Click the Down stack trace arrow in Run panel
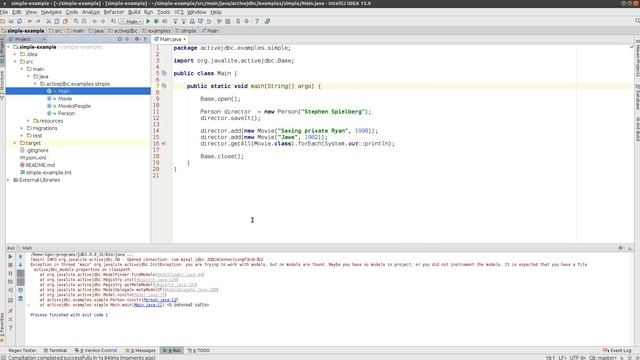This screenshot has width=640, height=360. pyautogui.click(x=20, y=265)
